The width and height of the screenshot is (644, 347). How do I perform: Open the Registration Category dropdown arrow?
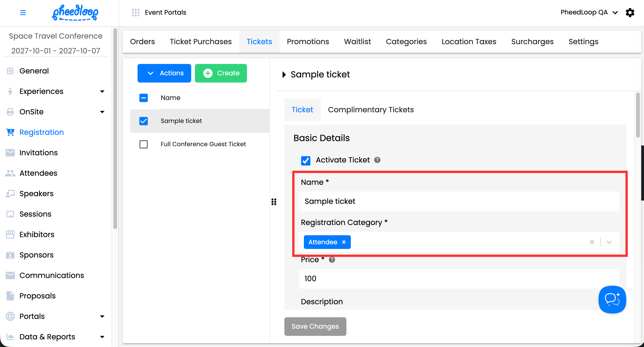coord(609,242)
